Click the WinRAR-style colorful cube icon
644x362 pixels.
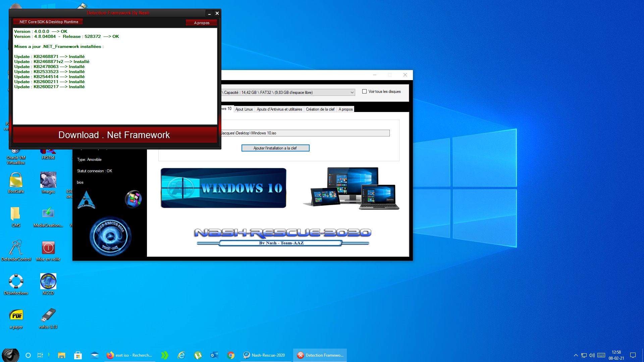[133, 199]
